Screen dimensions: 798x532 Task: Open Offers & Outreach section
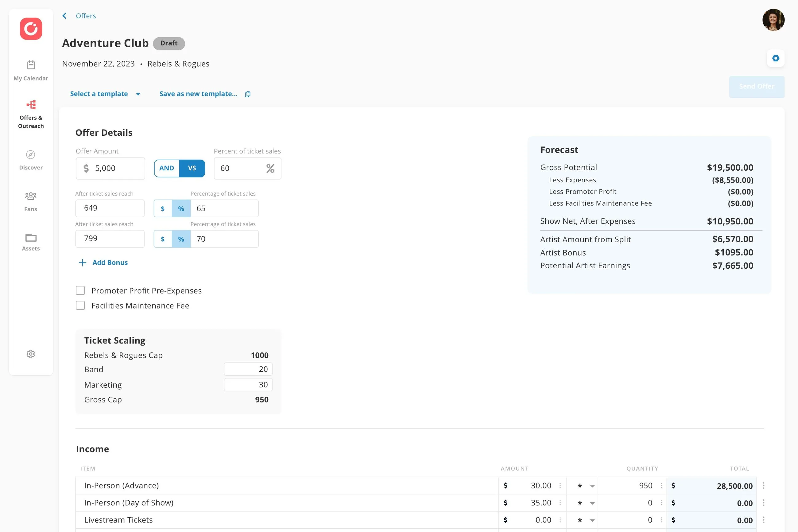[x=31, y=115]
